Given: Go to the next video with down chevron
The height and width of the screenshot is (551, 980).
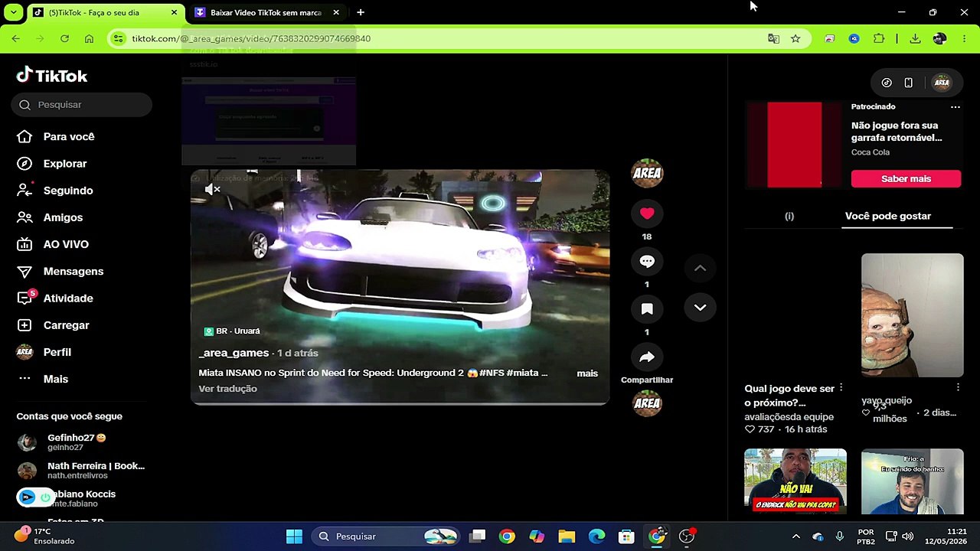Looking at the screenshot, I should [700, 307].
